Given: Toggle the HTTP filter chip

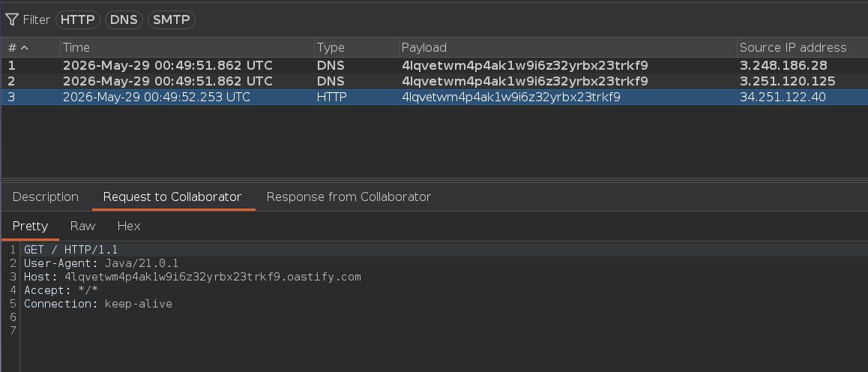Looking at the screenshot, I should (77, 20).
